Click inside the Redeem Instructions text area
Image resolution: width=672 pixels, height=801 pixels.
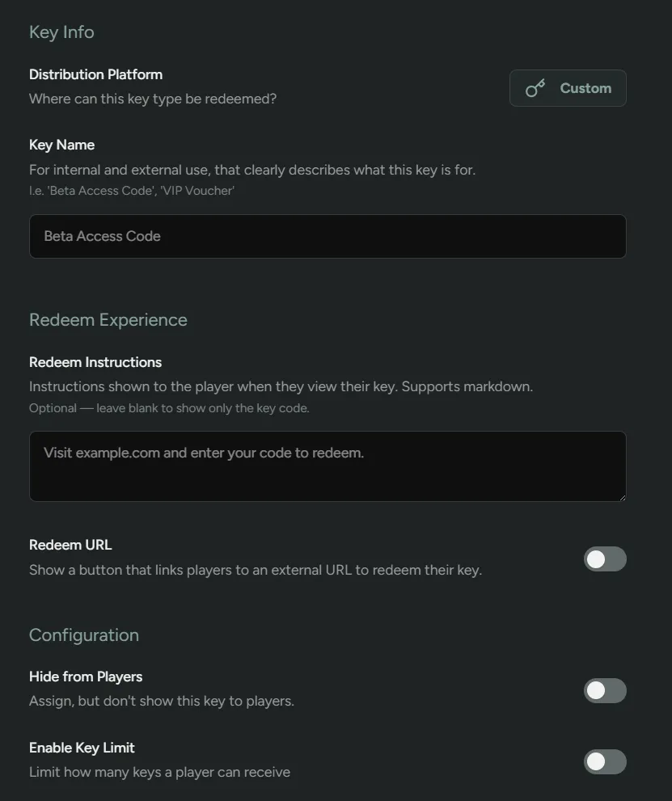328,466
